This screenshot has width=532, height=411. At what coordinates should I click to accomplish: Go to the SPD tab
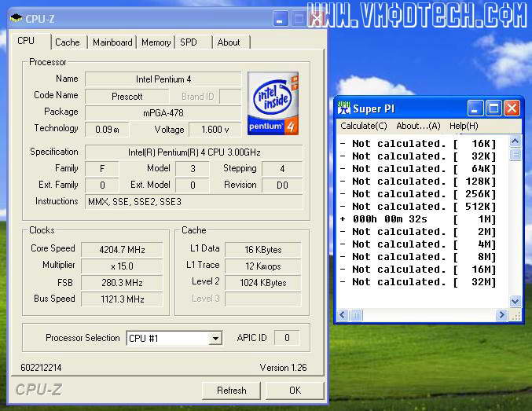click(193, 42)
